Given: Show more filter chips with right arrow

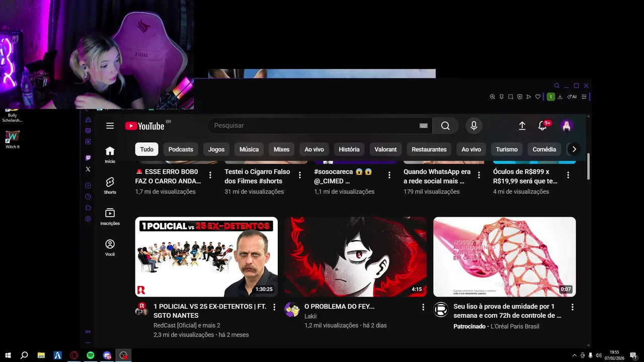Looking at the screenshot, I should 574,149.
